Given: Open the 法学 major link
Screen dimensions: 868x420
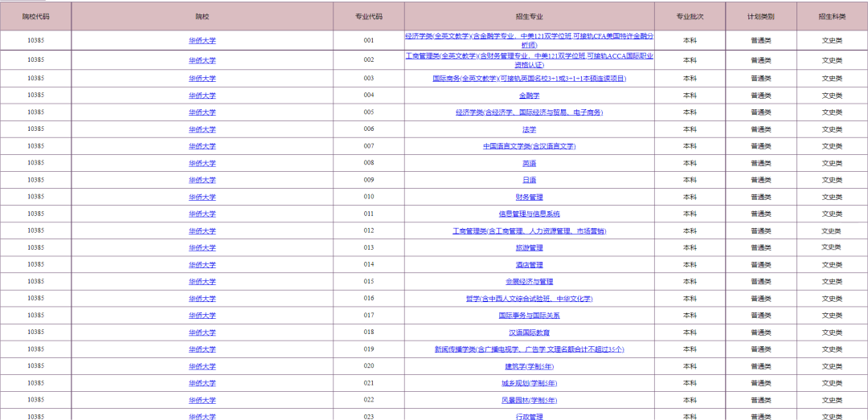Looking at the screenshot, I should point(529,129).
